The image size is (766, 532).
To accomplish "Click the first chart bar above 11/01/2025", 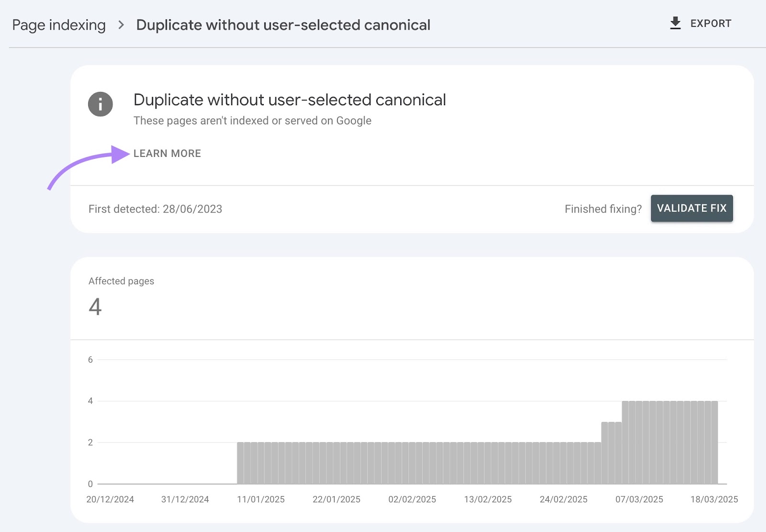I will [240, 463].
